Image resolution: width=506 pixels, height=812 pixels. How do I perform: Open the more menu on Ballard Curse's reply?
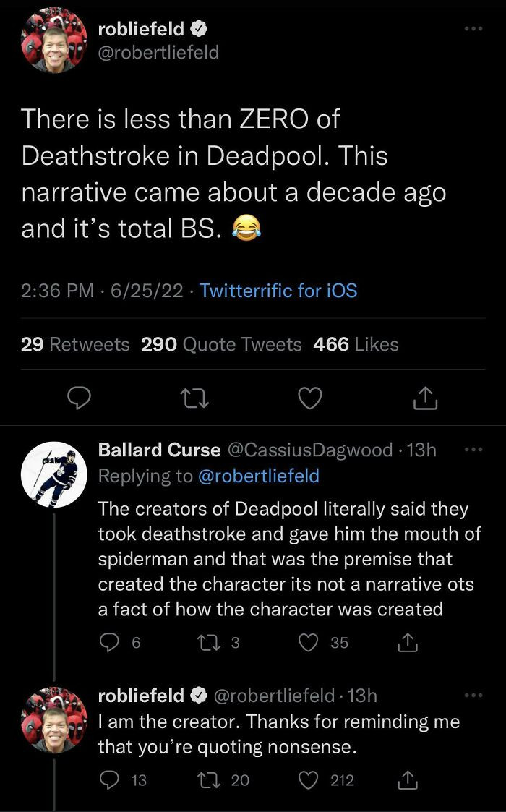click(473, 448)
